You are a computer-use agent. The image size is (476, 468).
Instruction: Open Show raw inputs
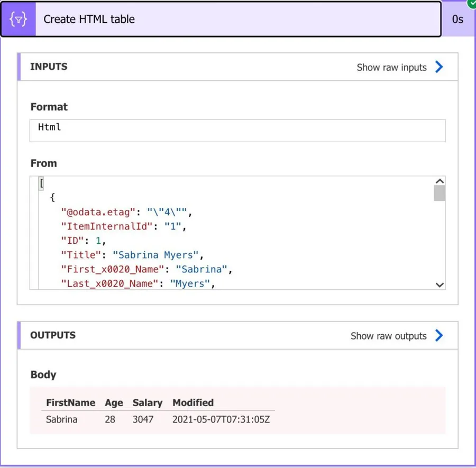coord(391,67)
